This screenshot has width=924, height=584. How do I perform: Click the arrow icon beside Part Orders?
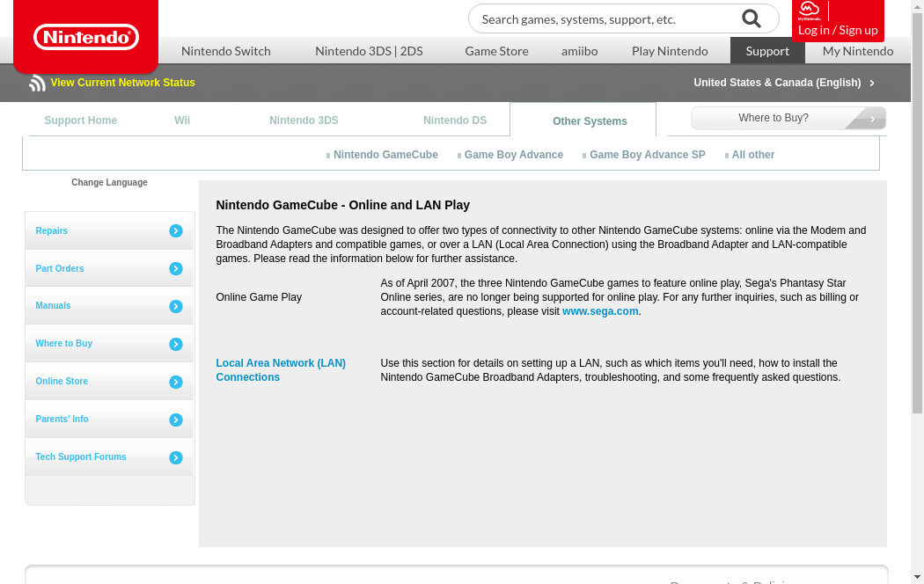point(176,269)
